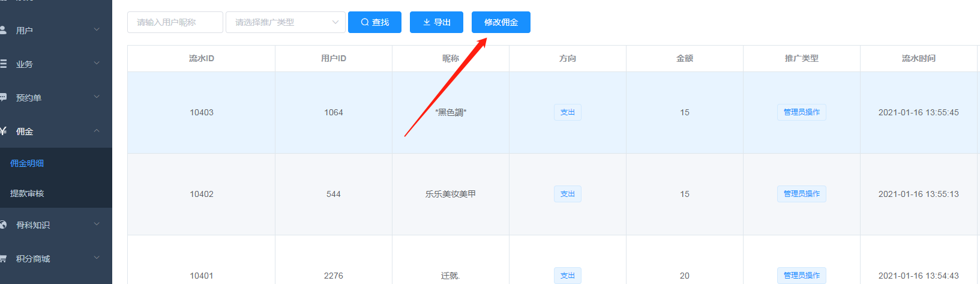
Task: Click the 方向 column header
Action: point(568,58)
